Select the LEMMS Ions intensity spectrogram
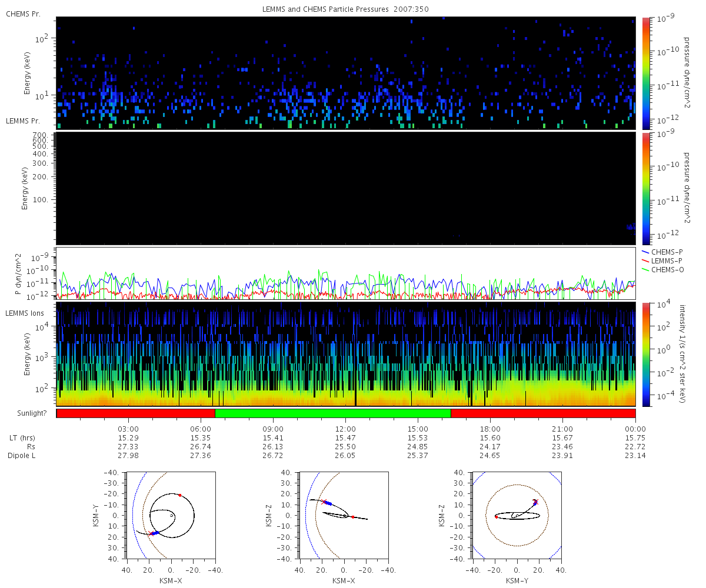 (346, 354)
